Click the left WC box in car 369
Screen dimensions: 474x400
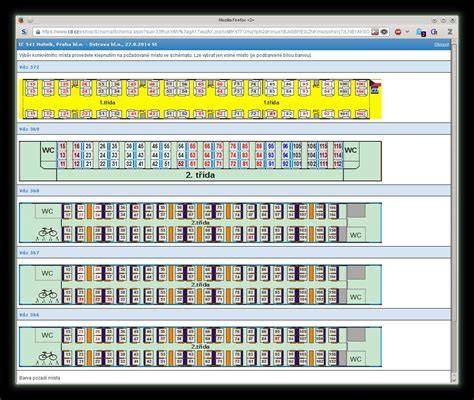(48, 150)
